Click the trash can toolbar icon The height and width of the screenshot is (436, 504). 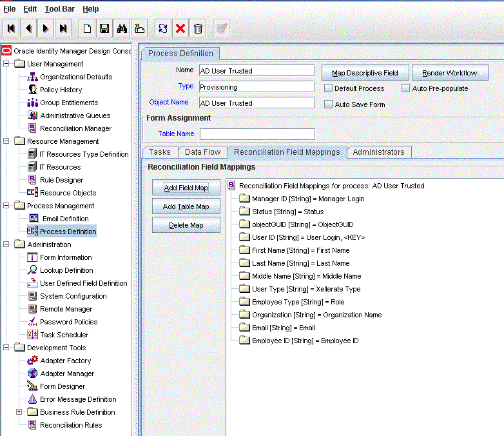[x=199, y=28]
